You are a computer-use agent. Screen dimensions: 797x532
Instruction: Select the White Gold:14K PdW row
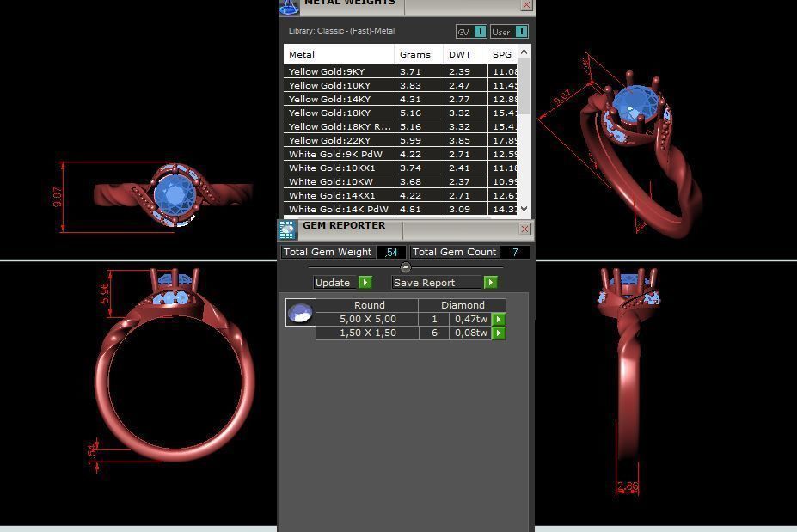coord(400,209)
